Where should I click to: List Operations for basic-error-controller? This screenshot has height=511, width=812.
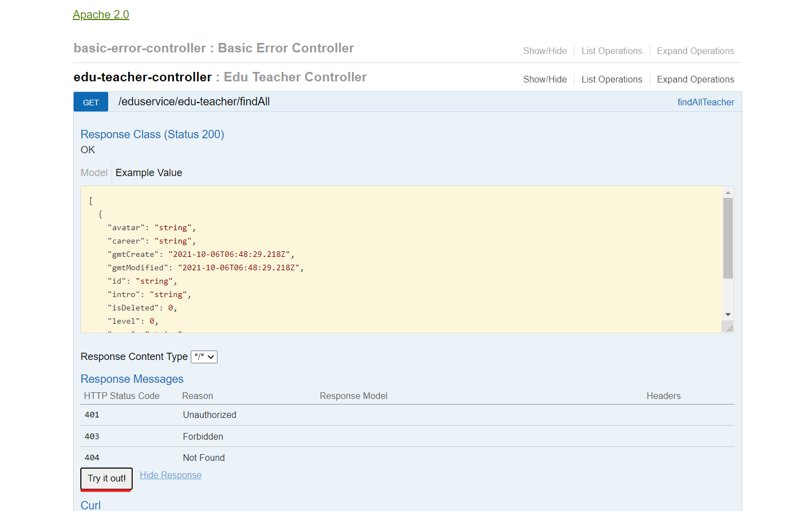[x=612, y=51]
